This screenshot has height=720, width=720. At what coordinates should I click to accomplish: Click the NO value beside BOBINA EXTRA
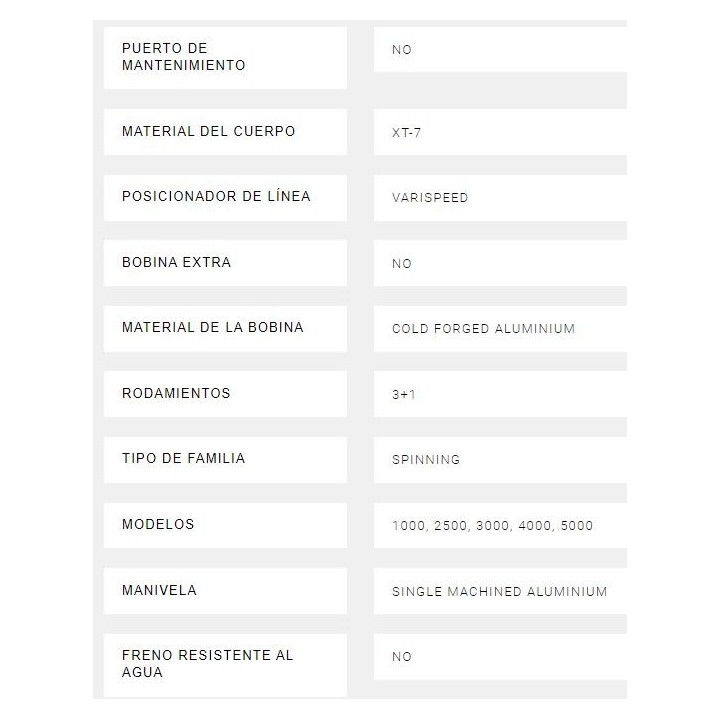click(x=402, y=263)
